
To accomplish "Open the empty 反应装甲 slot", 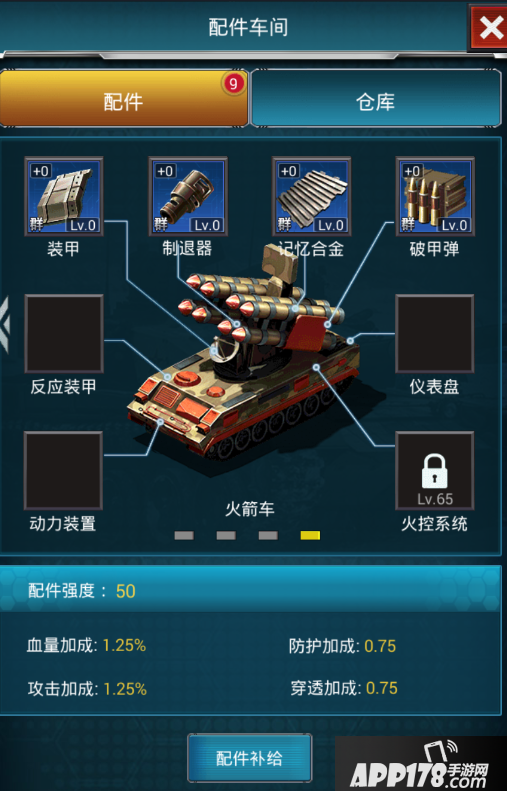I will [x=64, y=334].
